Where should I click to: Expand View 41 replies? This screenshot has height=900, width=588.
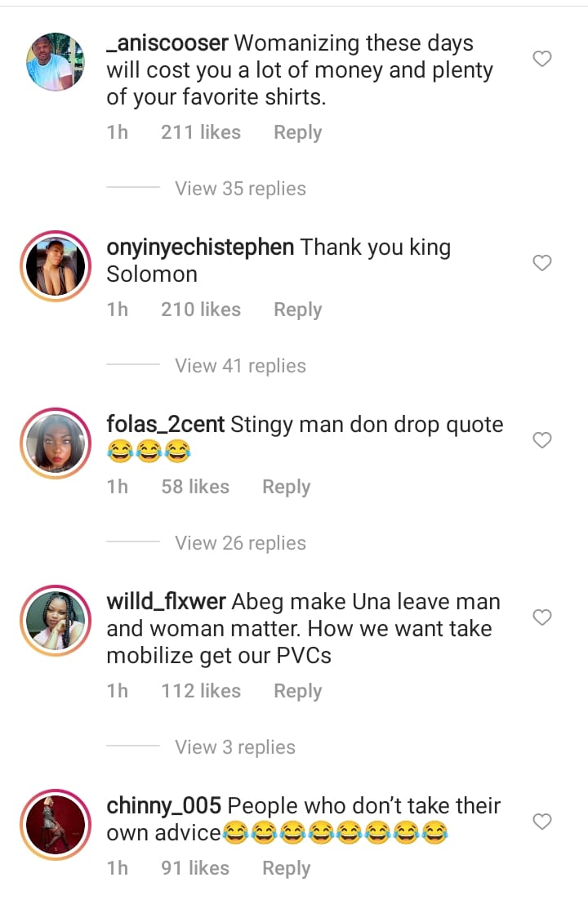240,366
